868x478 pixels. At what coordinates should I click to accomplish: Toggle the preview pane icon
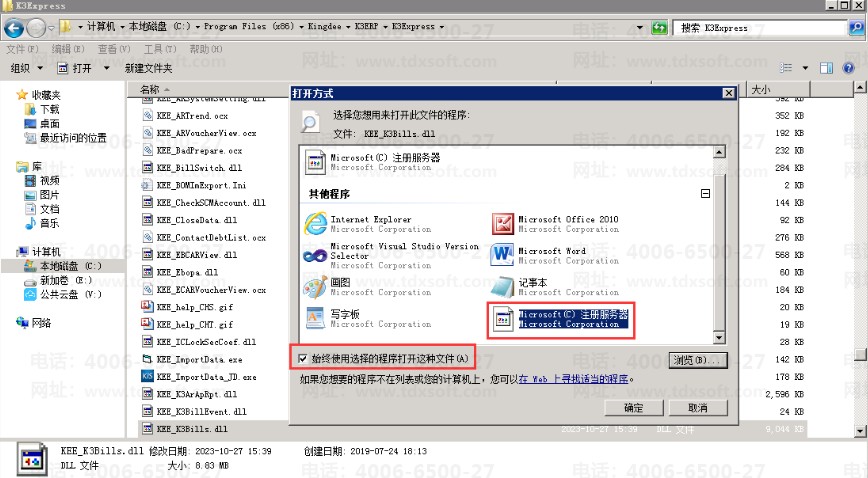(x=826, y=68)
